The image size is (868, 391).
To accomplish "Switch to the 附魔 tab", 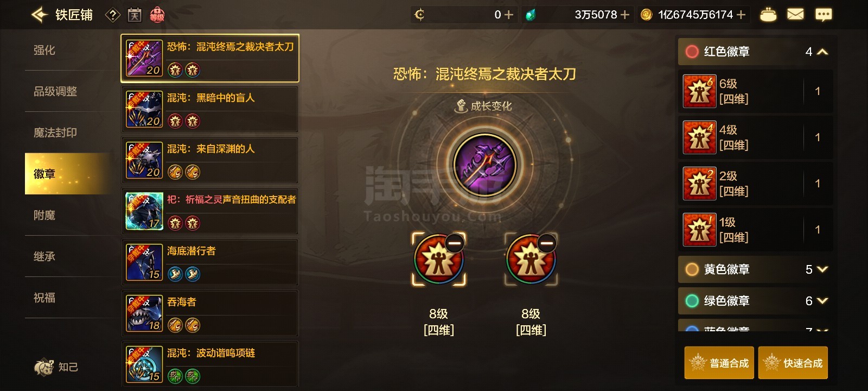I will pos(44,215).
